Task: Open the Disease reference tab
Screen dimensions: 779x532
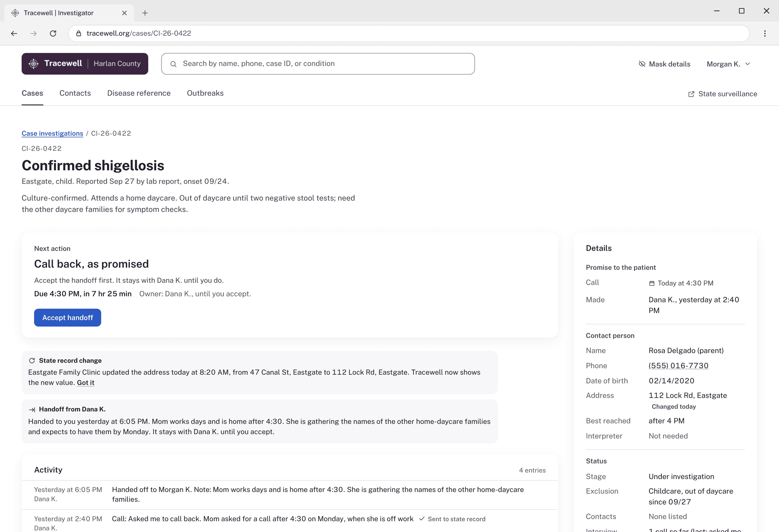Action: click(x=139, y=93)
